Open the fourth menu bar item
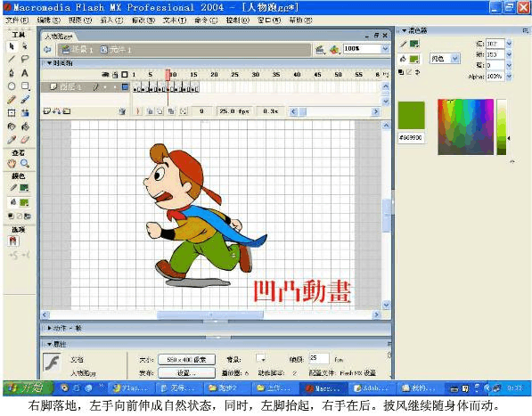The image size is (532, 416). point(111,20)
